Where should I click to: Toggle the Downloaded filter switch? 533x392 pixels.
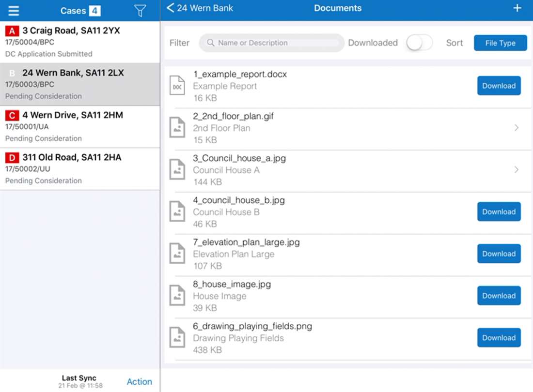[x=419, y=43]
